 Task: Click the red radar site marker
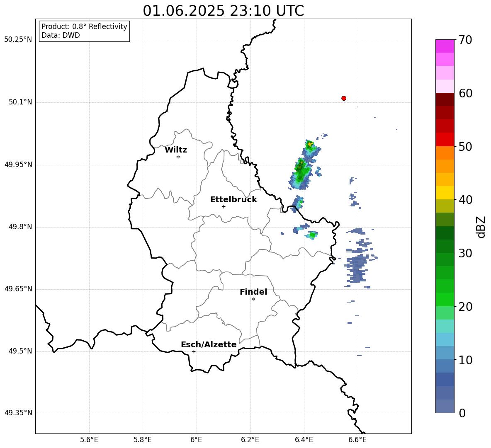pyautogui.click(x=343, y=98)
